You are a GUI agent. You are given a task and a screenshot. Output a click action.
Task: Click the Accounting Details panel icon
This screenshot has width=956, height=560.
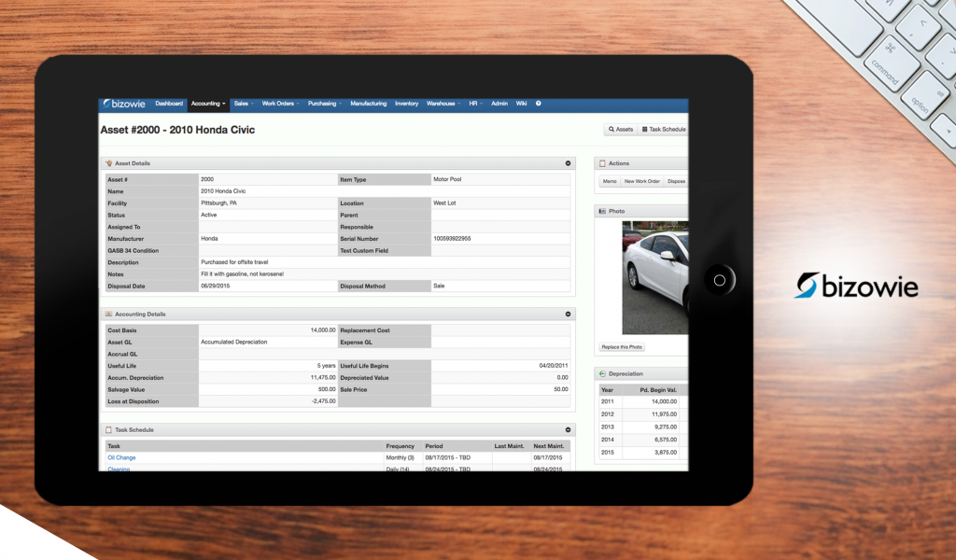(x=108, y=315)
